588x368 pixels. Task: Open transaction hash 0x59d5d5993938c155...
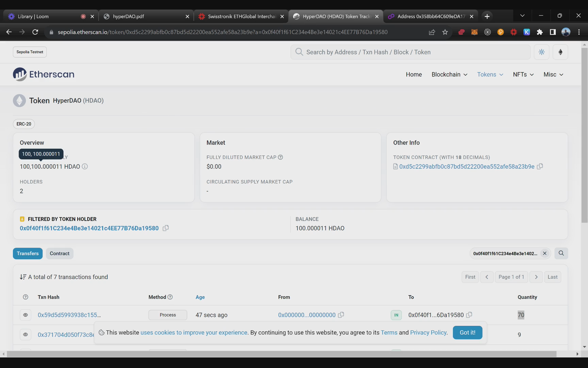[x=69, y=315]
